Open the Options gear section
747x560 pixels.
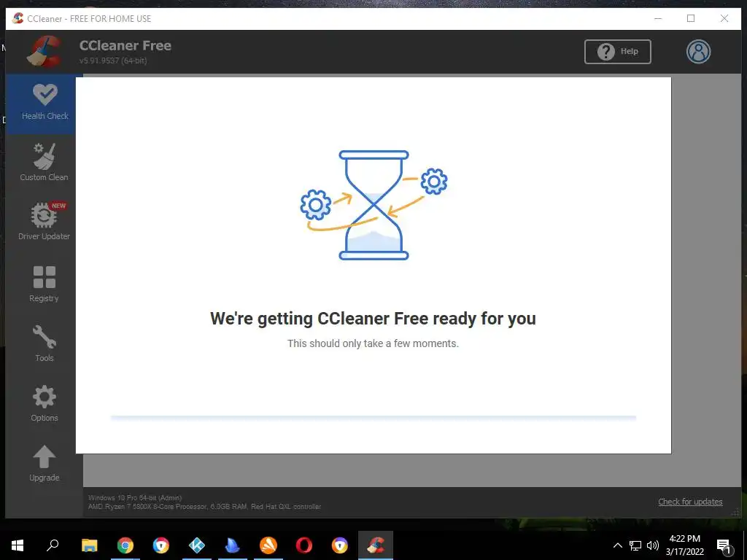pyautogui.click(x=44, y=403)
